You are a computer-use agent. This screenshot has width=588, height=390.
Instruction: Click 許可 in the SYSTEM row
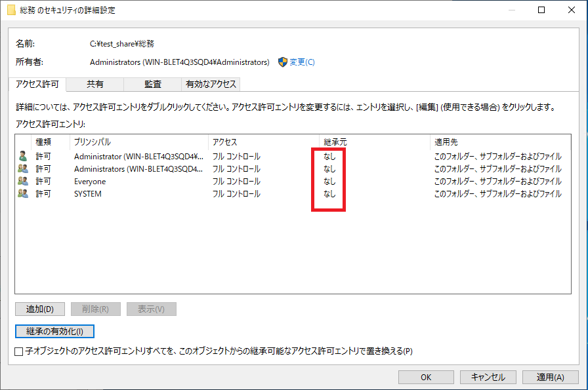(x=43, y=193)
